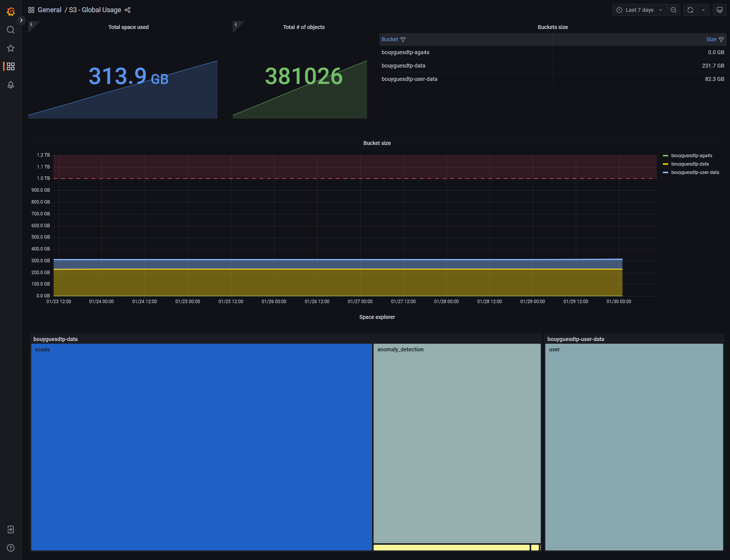Select the bouyguesdtp-aga4s table row
This screenshot has height=560, width=730.
(553, 52)
